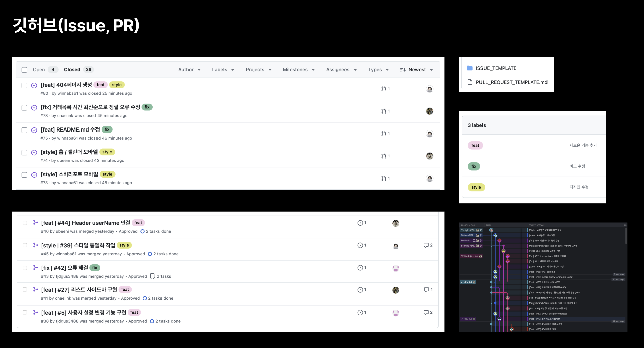Select checkbox for 소비리포트 모바일 issue
Viewport: 644px width, 348px height.
coord(24,175)
